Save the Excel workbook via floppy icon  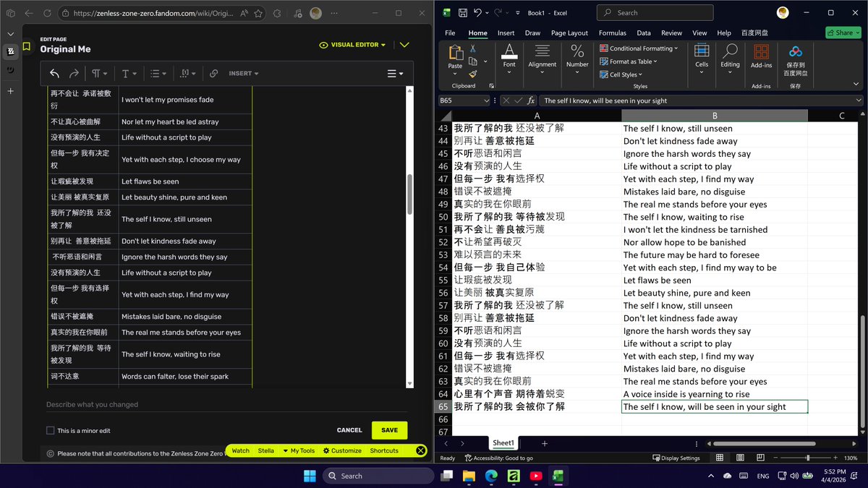click(x=461, y=13)
